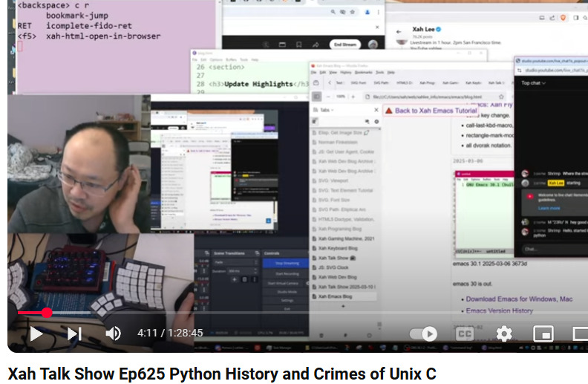
Task: Close the Tabs sidebar panel with X
Action: (x=376, y=110)
